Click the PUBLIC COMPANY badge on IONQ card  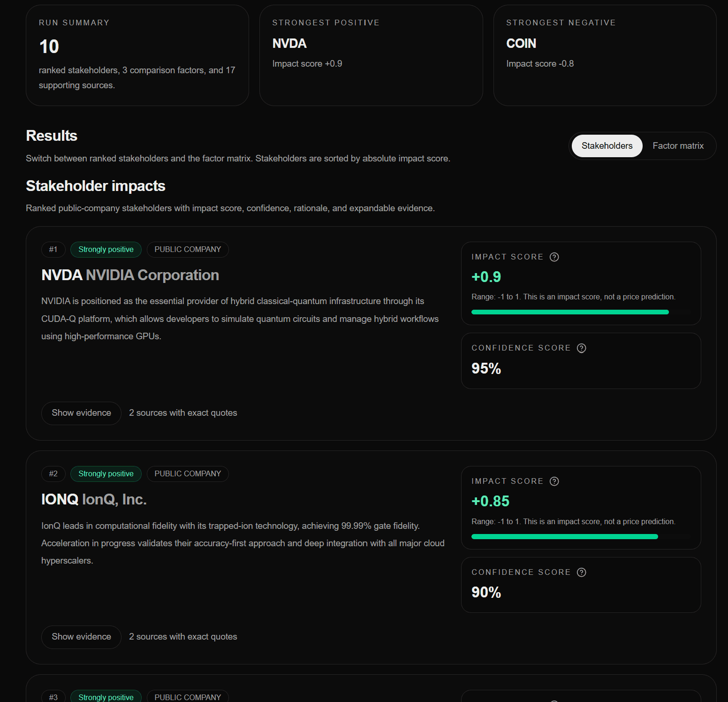pos(188,473)
